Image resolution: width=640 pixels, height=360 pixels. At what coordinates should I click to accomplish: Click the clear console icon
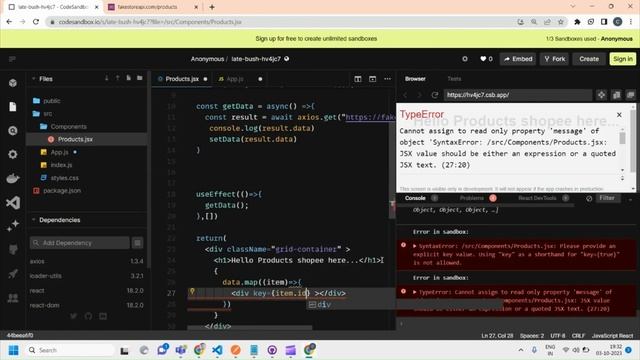pyautogui.click(x=589, y=198)
